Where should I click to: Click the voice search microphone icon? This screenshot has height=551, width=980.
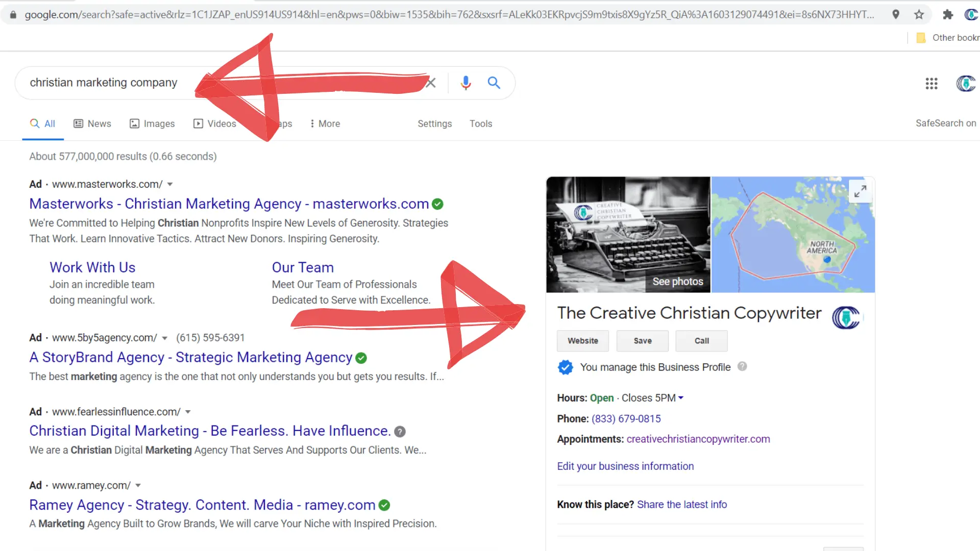(465, 83)
